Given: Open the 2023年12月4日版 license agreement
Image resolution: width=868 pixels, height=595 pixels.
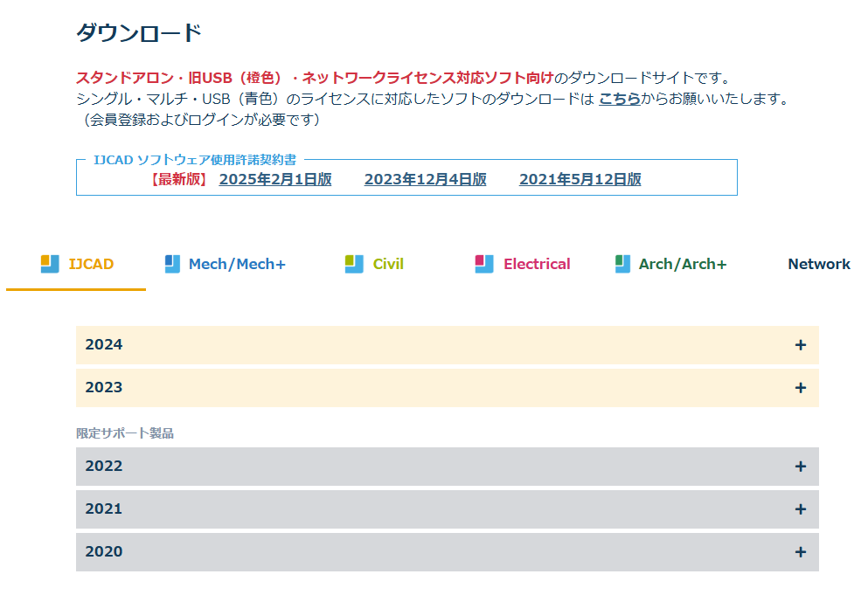Looking at the screenshot, I should coord(425,179).
